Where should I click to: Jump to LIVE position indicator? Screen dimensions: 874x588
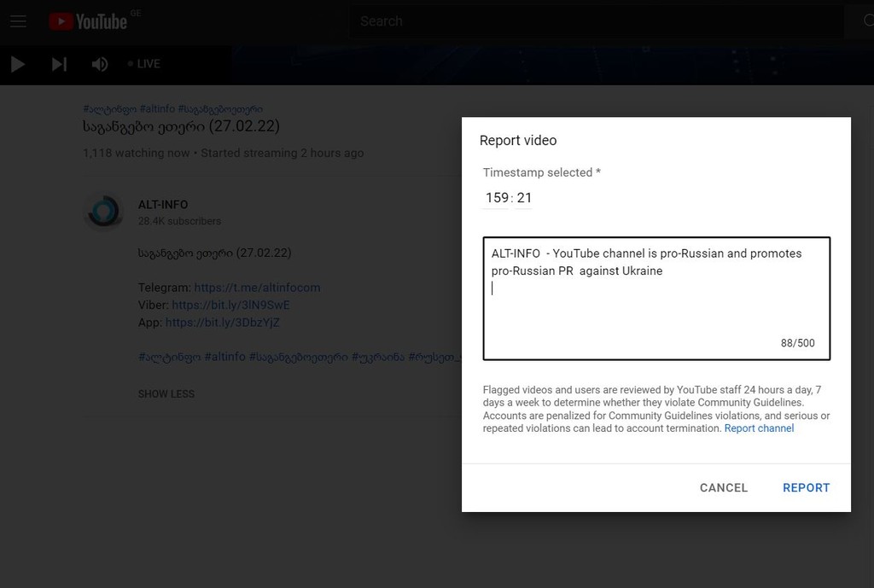point(143,63)
